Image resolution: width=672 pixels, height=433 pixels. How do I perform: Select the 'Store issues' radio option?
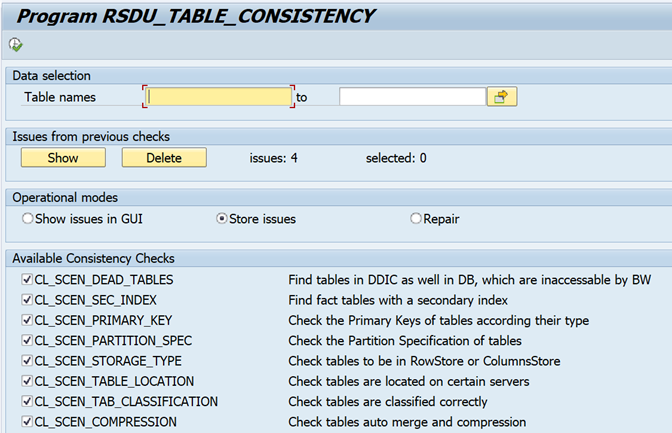pyautogui.click(x=222, y=218)
